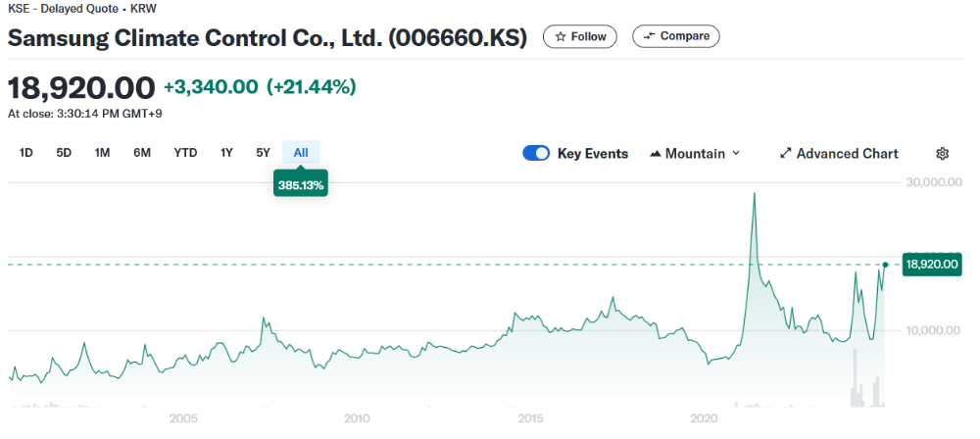The height and width of the screenshot is (439, 980).
Task: Switch to 1M time range
Action: click(102, 153)
